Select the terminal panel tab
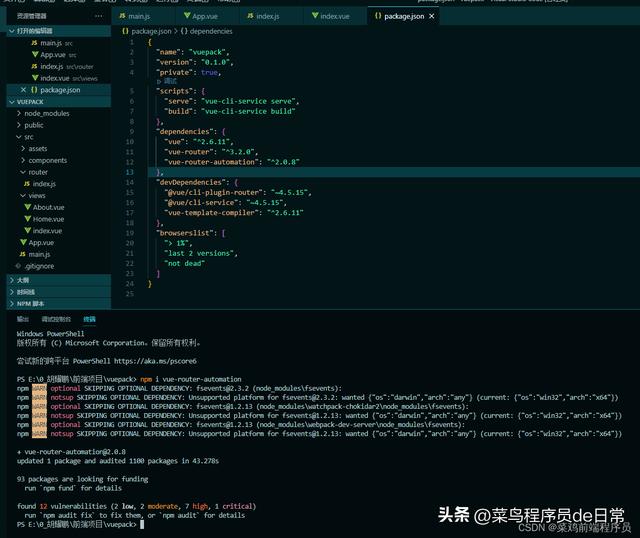Image resolution: width=640 pixels, height=538 pixels. click(x=89, y=319)
